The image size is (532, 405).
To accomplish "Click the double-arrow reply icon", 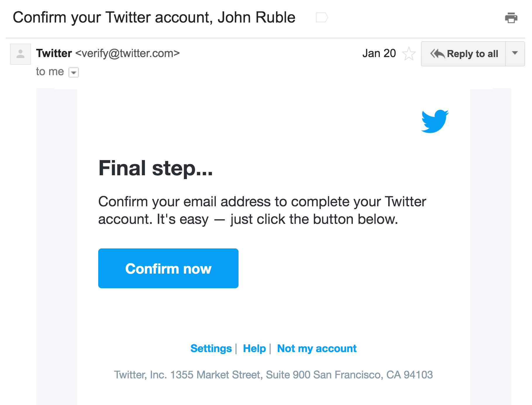I will [x=437, y=54].
